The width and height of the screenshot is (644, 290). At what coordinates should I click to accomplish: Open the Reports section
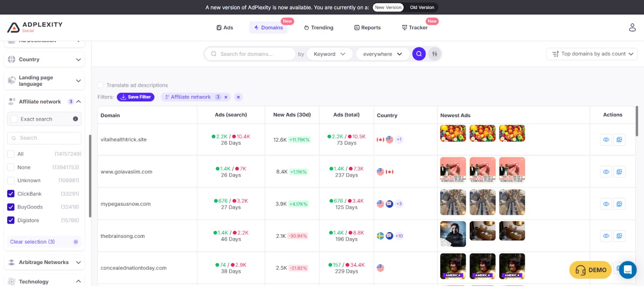tap(367, 27)
